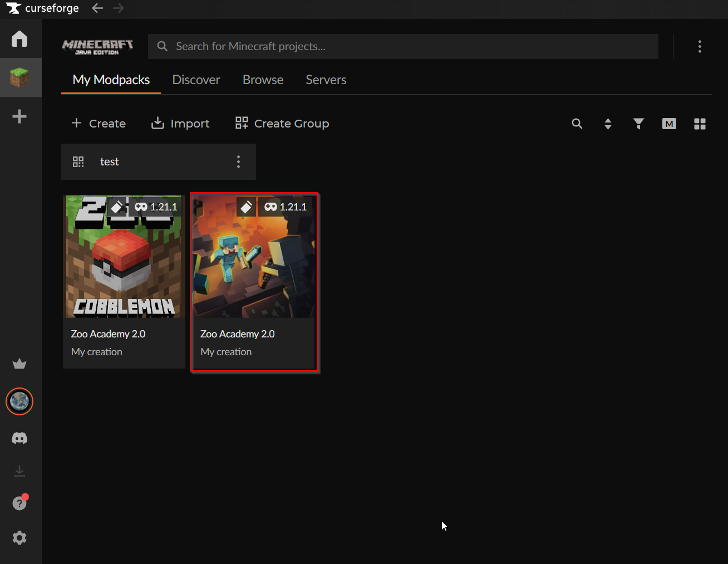This screenshot has width=728, height=564.
Task: Open the downloads icon in the sidebar
Action: click(x=19, y=470)
